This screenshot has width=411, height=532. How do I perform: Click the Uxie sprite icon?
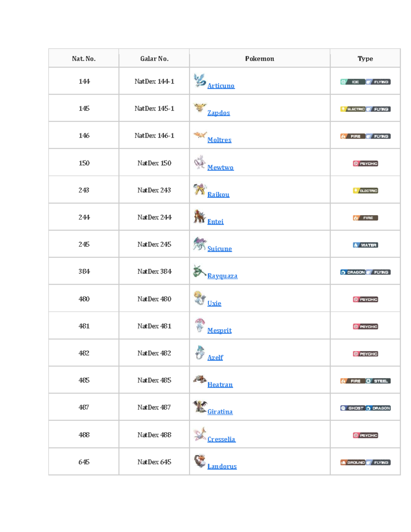[x=200, y=298]
